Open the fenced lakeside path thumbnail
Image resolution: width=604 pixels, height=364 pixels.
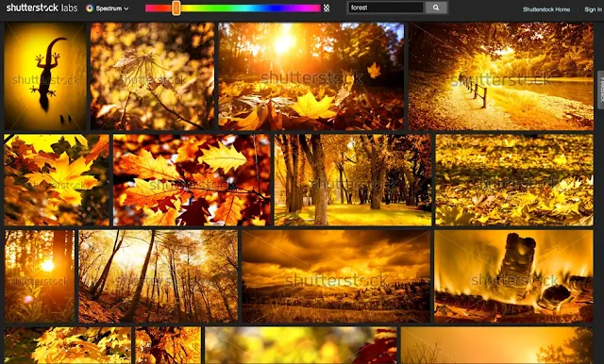pos(501,75)
